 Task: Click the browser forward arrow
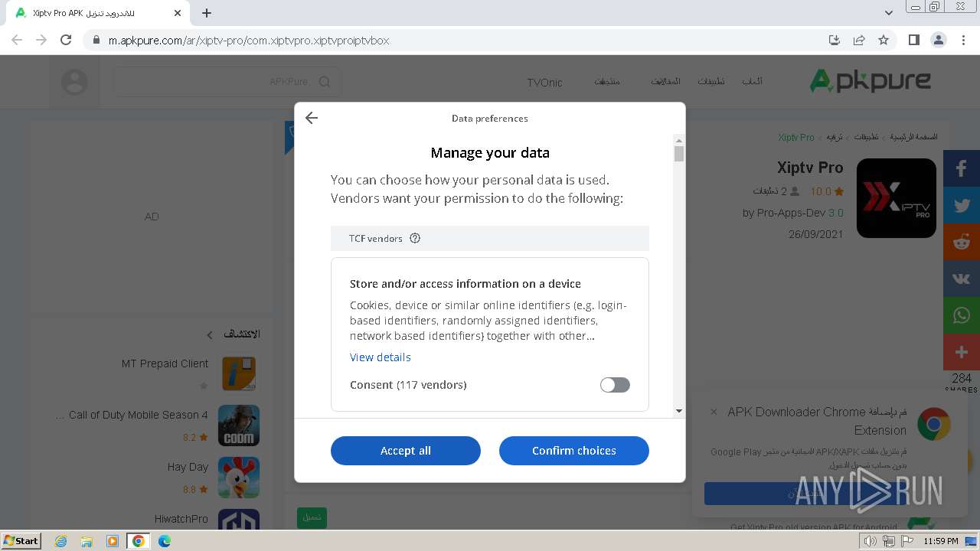click(x=41, y=40)
